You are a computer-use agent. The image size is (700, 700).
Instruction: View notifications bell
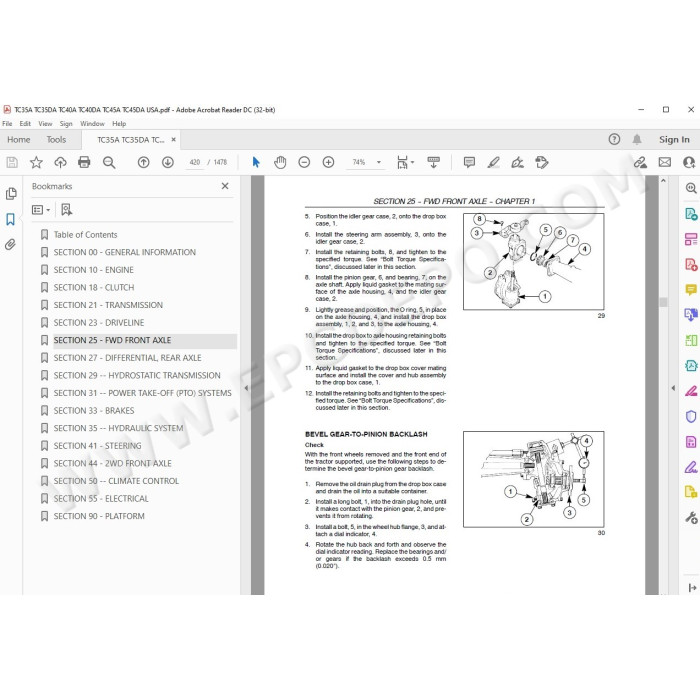[x=637, y=139]
